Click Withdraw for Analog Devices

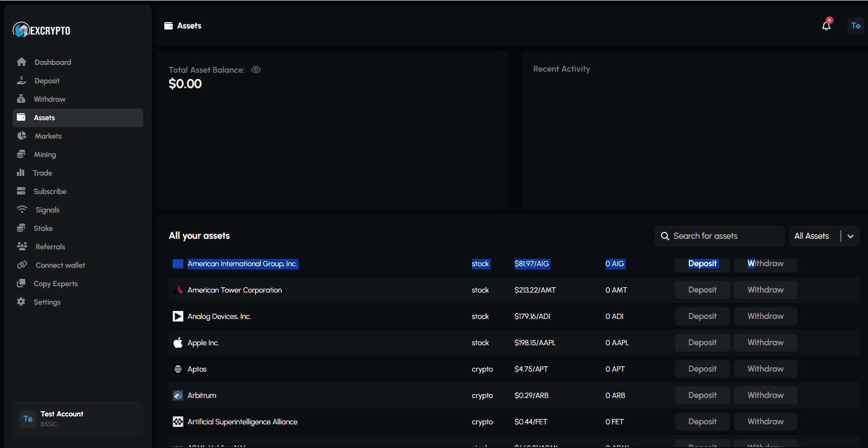766,316
